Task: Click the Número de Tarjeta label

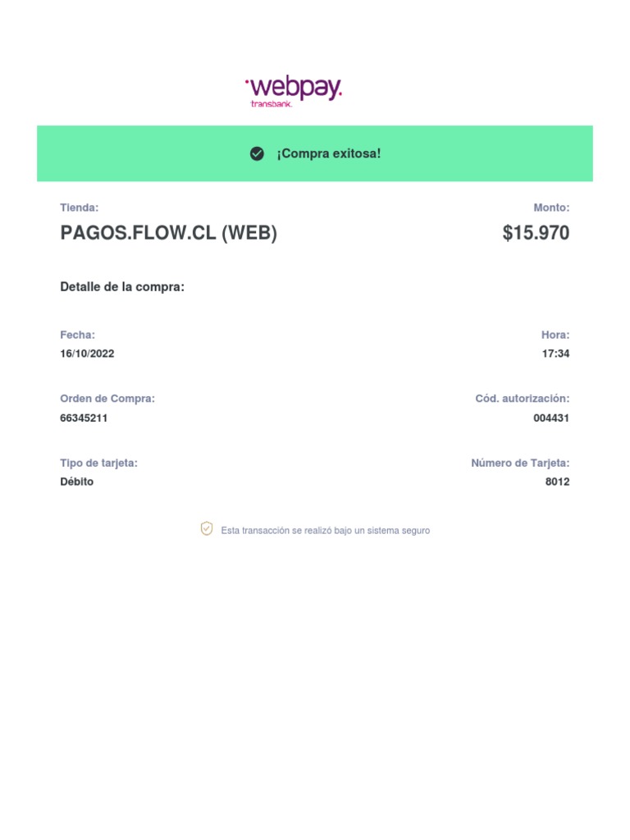Action: tap(520, 463)
